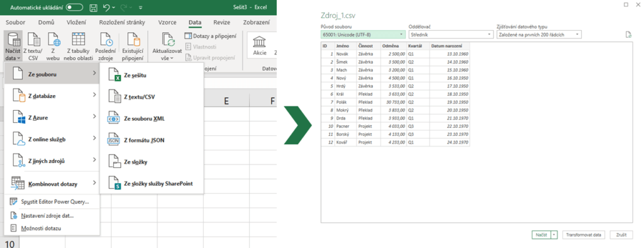Click the 24.10.1970 date cell

pyautogui.click(x=449, y=142)
